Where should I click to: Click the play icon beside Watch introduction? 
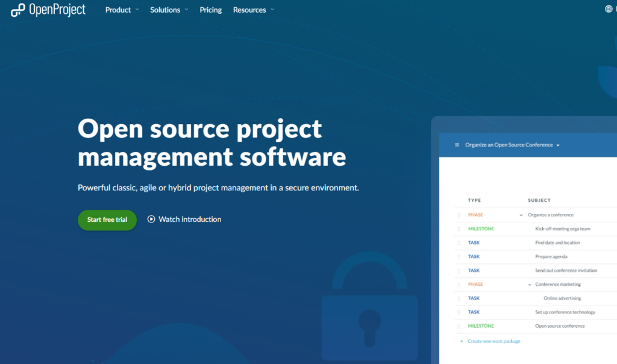(x=151, y=219)
